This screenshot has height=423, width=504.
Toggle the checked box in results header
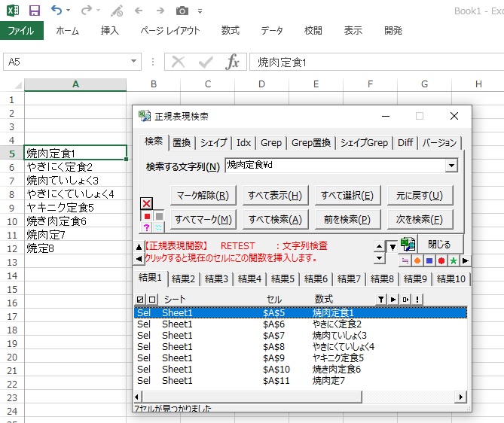click(140, 300)
